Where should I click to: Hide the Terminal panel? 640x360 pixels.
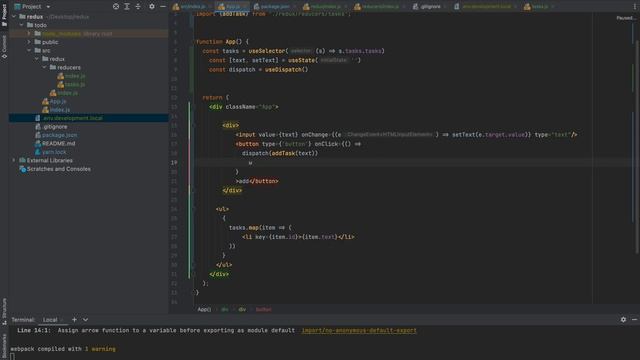[x=634, y=320]
